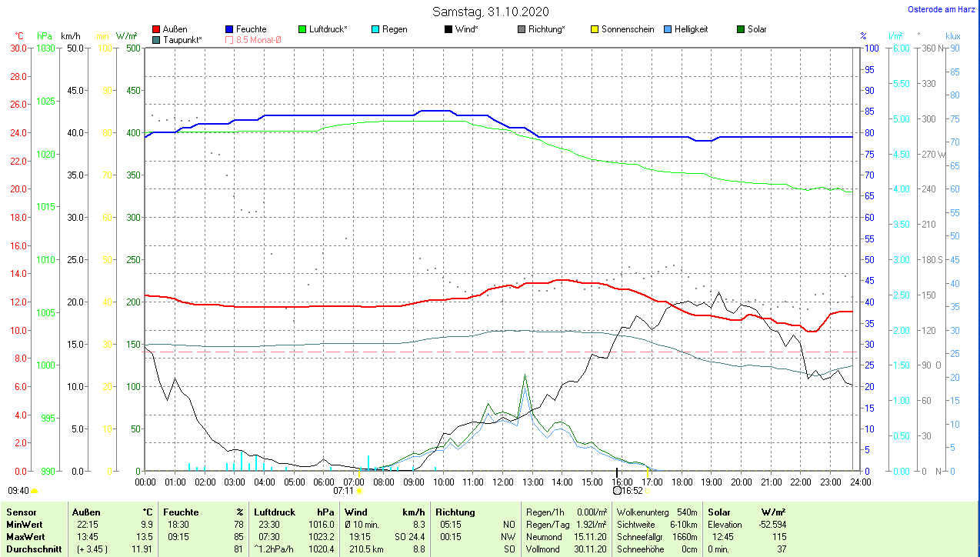Click the blue Feuchte legend square
980x557 pixels.
229,29
